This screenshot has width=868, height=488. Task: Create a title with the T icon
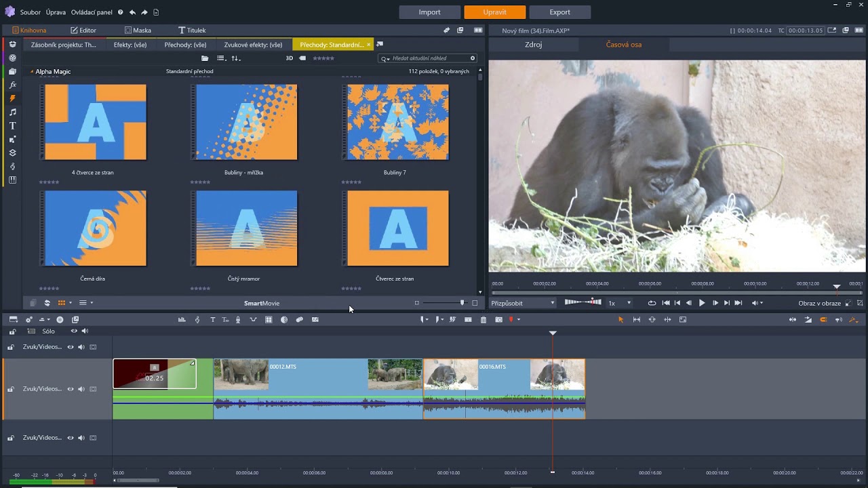212,319
